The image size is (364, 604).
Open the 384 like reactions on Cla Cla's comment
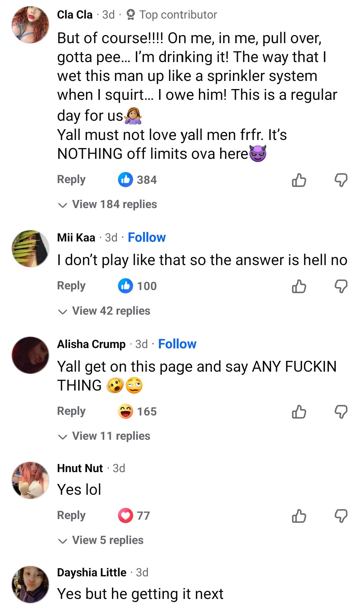tap(137, 180)
